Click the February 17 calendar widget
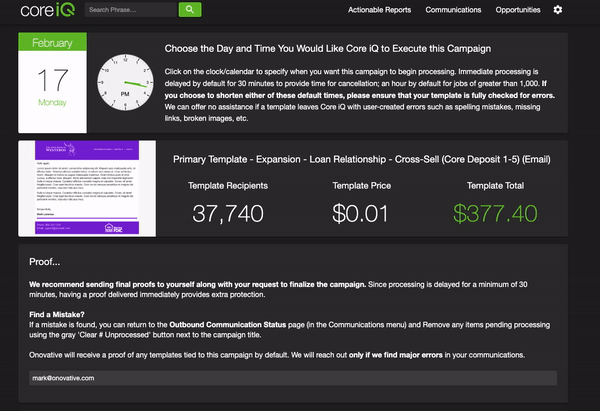The height and width of the screenshot is (411, 600). point(52,83)
